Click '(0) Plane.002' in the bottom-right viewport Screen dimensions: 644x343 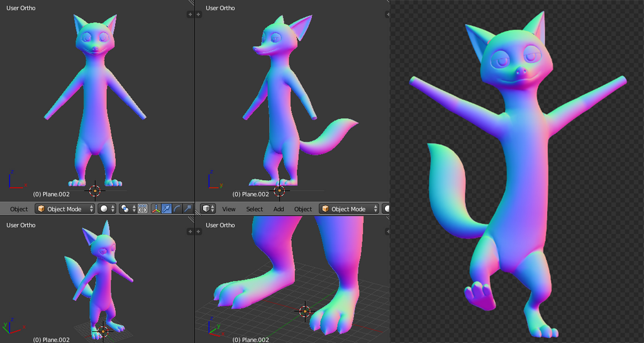tap(250, 340)
